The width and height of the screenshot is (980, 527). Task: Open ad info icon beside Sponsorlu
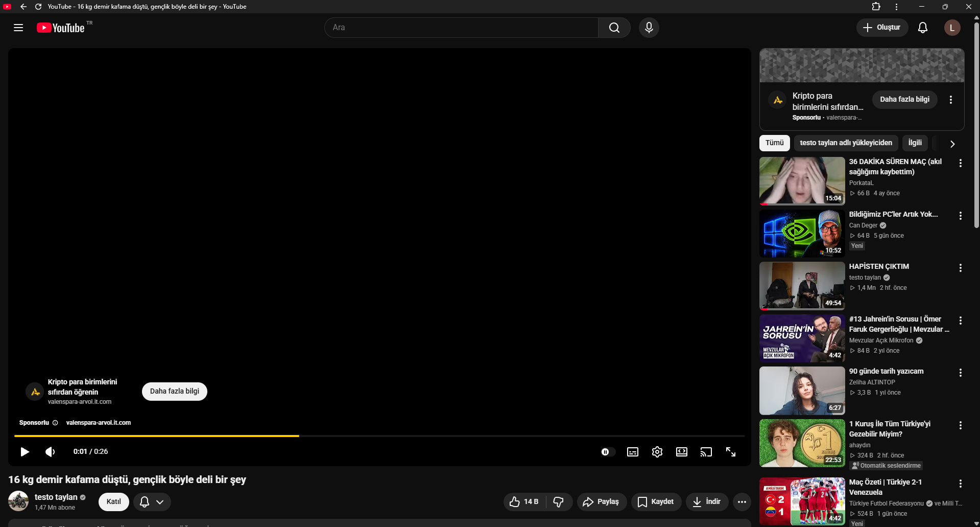pyautogui.click(x=55, y=423)
